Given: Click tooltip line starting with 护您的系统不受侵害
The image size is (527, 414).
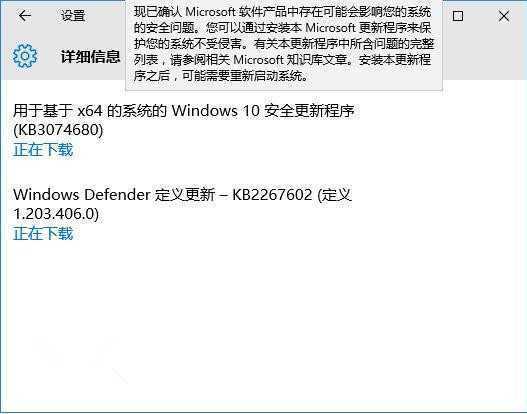Looking at the screenshot, I should tap(284, 44).
